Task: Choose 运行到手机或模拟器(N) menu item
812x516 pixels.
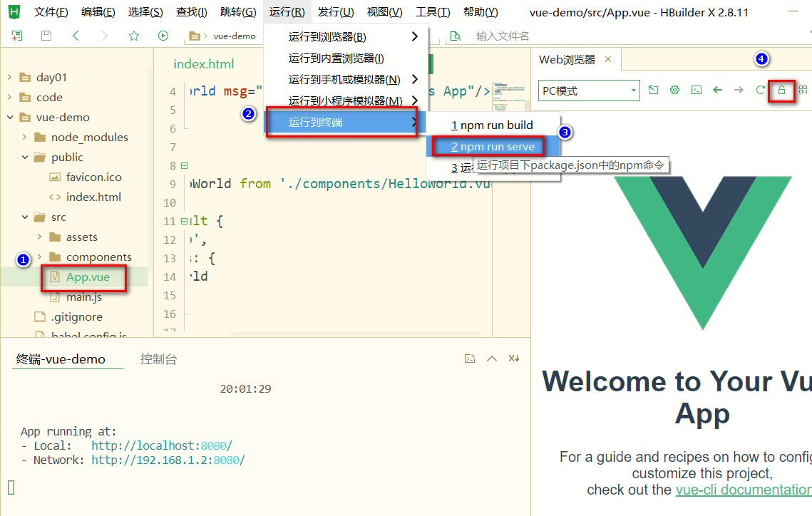Action: point(346,79)
